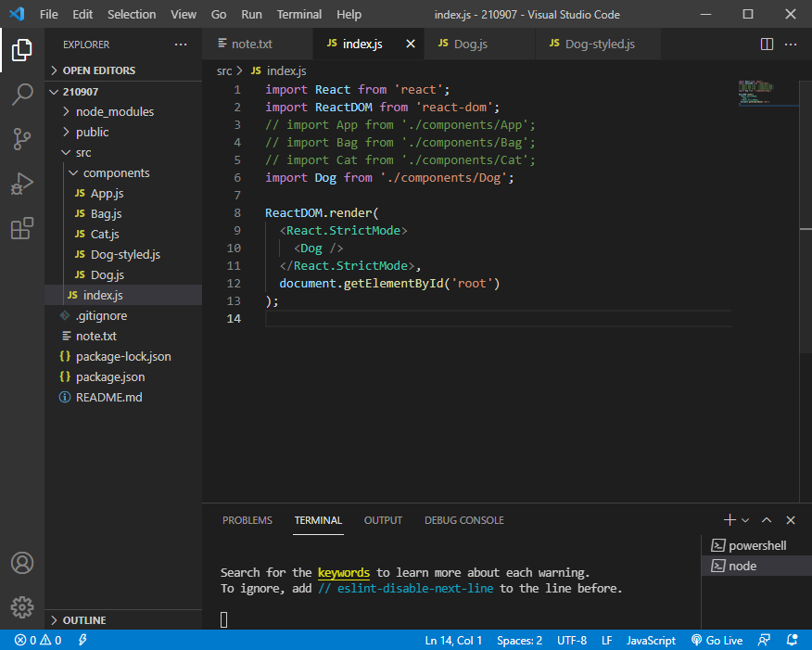Click the Split Editor Right icon
812x650 pixels.
(767, 45)
